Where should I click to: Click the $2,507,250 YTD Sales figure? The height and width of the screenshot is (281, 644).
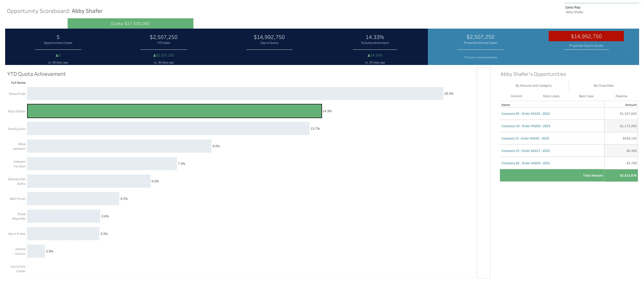(164, 37)
